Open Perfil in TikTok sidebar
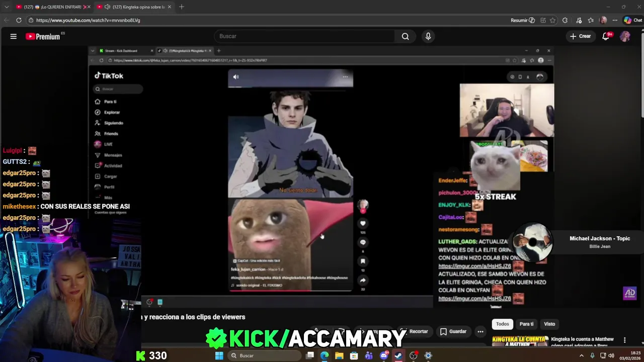The image size is (644, 362). (x=105, y=187)
